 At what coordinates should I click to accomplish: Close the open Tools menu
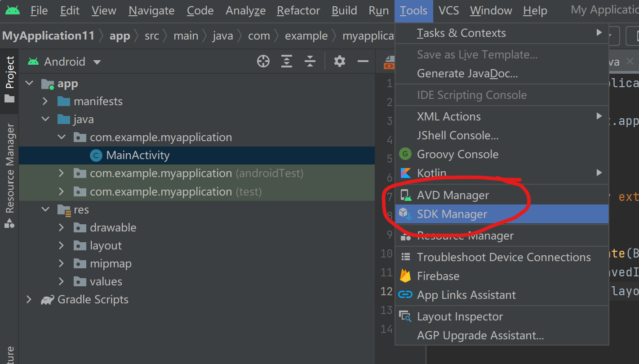pos(414,11)
